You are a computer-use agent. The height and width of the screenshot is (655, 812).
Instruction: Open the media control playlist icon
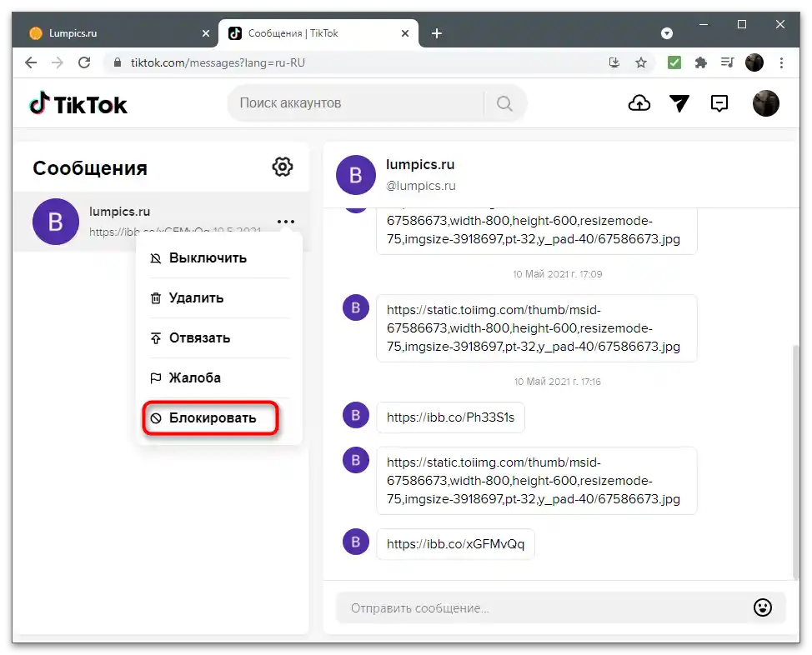pos(727,62)
